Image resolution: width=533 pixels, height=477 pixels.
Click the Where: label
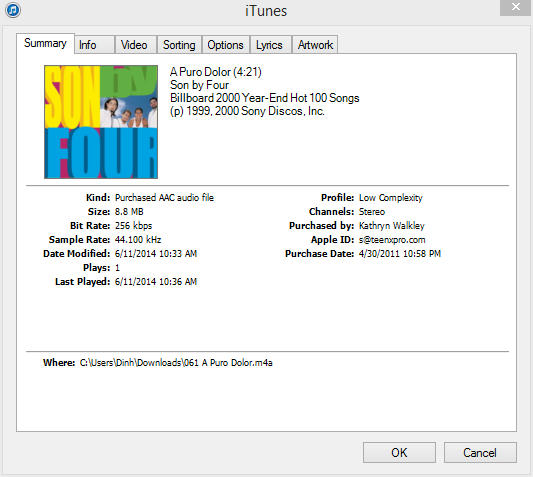click(x=59, y=363)
